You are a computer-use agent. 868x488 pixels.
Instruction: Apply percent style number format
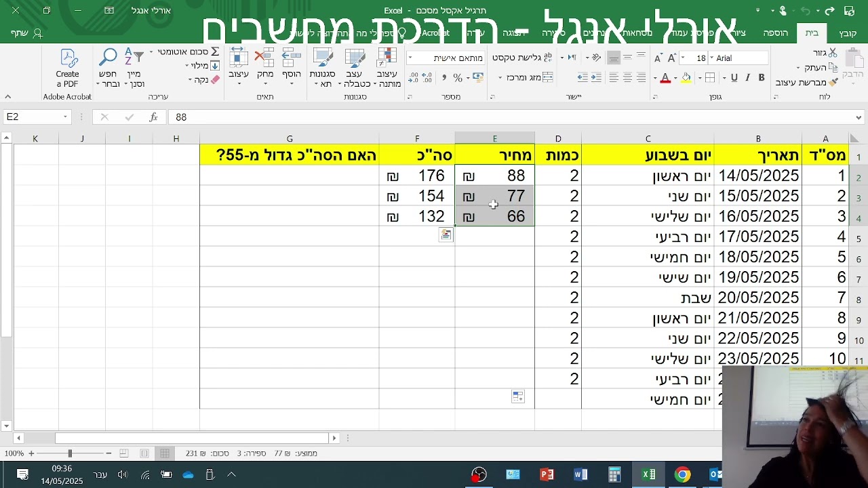pyautogui.click(x=458, y=78)
